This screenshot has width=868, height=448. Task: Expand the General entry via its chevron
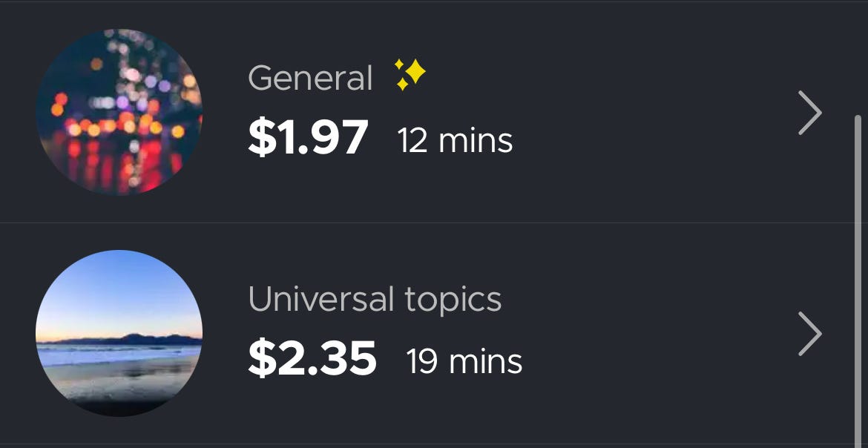coord(807,113)
